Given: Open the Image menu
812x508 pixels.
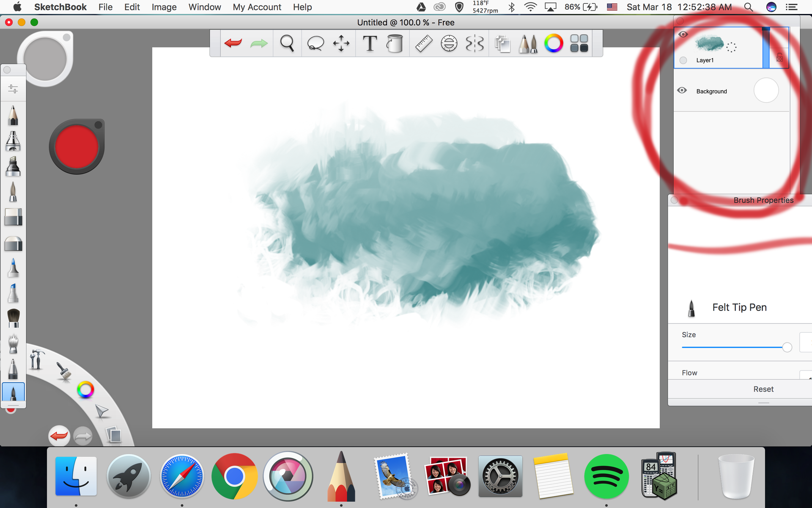Looking at the screenshot, I should point(164,7).
